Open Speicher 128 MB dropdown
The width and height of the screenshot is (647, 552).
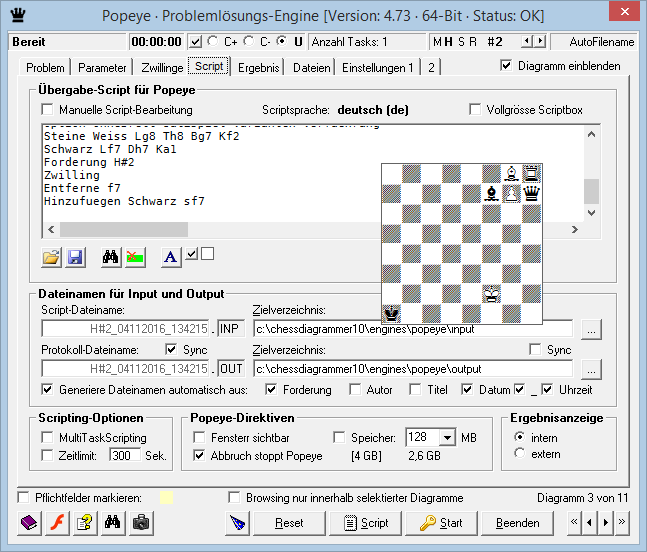pyautogui.click(x=447, y=437)
